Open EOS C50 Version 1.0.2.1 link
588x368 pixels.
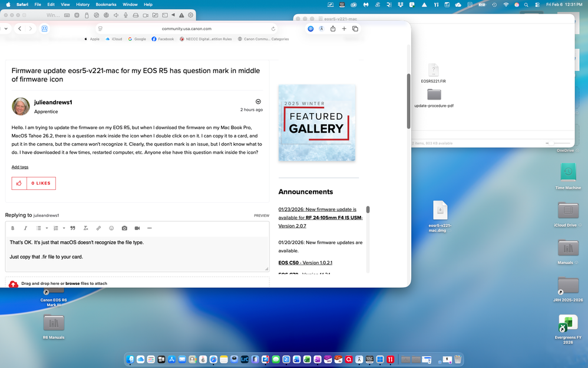point(305,263)
